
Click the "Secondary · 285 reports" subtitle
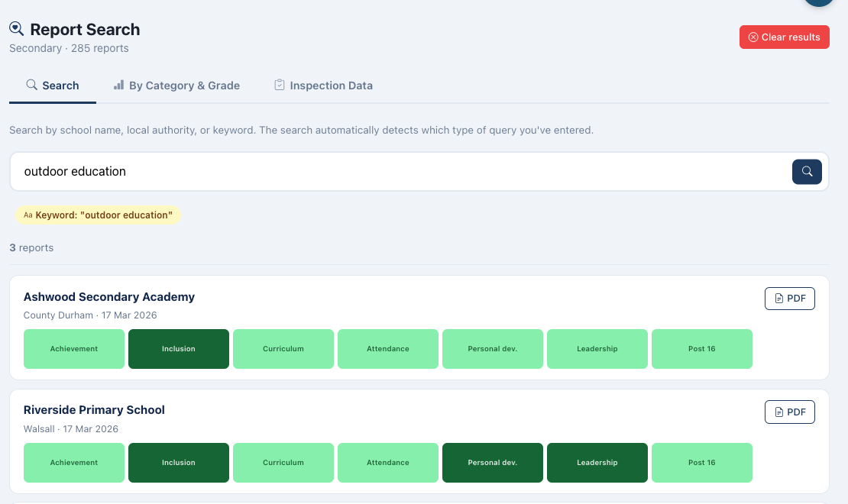coord(70,48)
